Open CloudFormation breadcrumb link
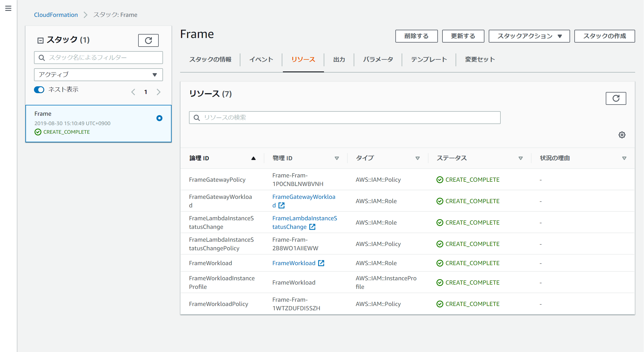The height and width of the screenshot is (352, 644). coord(56,15)
